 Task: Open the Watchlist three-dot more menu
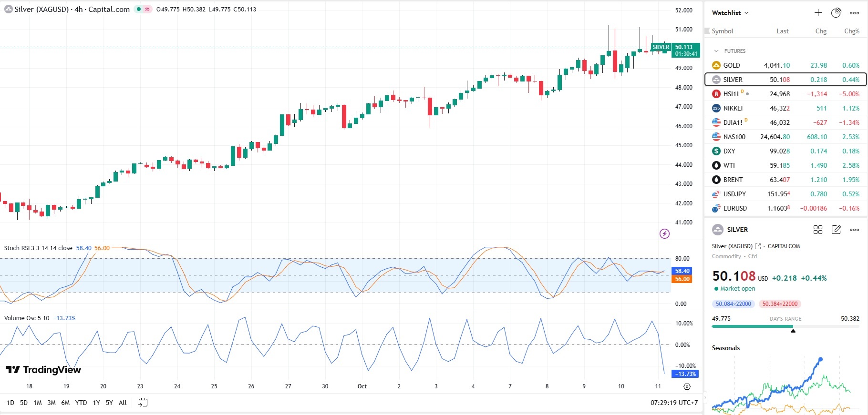pyautogui.click(x=854, y=13)
